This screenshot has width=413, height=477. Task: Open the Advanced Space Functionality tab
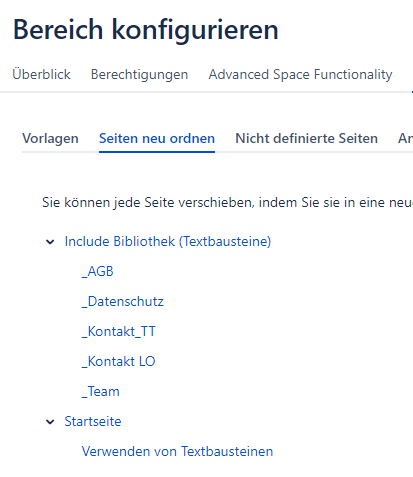point(300,74)
